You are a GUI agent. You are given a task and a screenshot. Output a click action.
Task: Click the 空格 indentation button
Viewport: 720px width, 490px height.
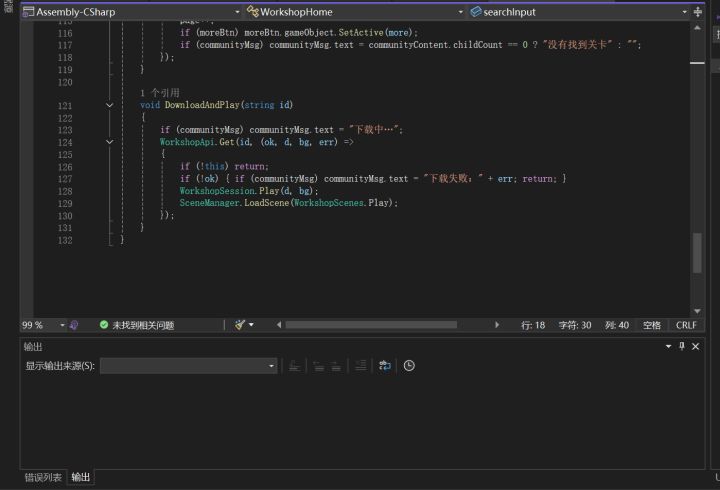pos(652,325)
